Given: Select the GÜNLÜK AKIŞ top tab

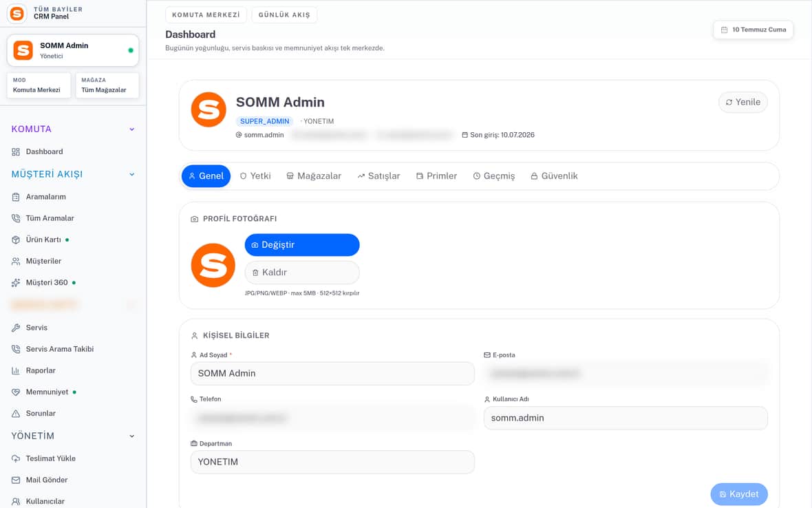Looking at the screenshot, I should pyautogui.click(x=284, y=15).
